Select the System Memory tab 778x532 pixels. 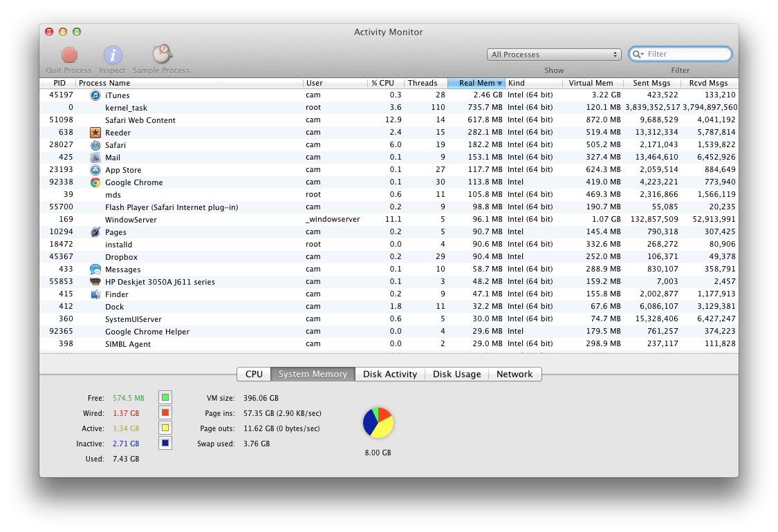[x=313, y=374]
